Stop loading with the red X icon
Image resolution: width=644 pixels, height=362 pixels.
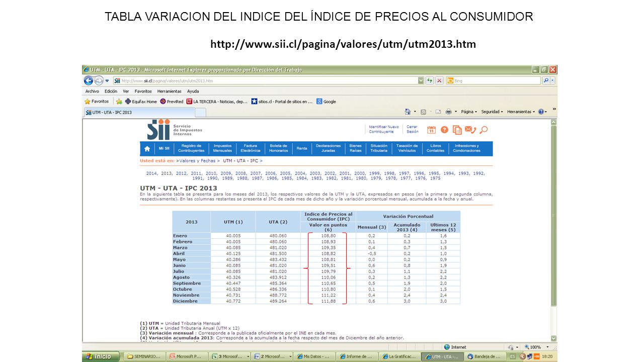439,80
